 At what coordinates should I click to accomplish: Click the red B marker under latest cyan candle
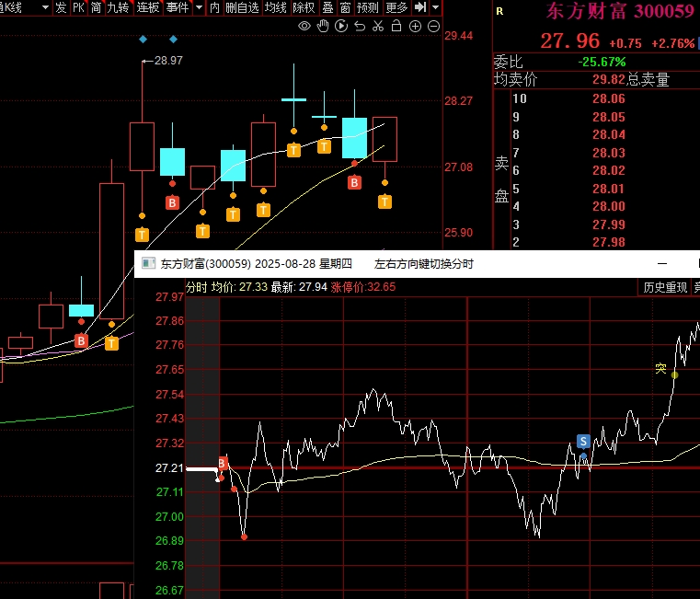point(354,183)
